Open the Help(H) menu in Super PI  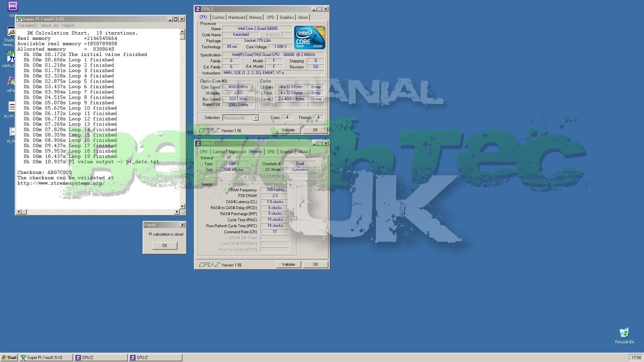68,25
